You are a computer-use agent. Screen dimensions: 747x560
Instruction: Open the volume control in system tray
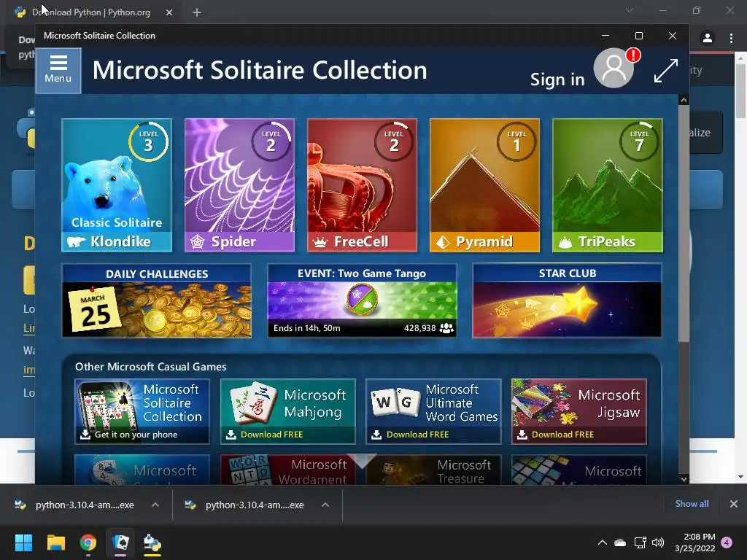pos(658,542)
